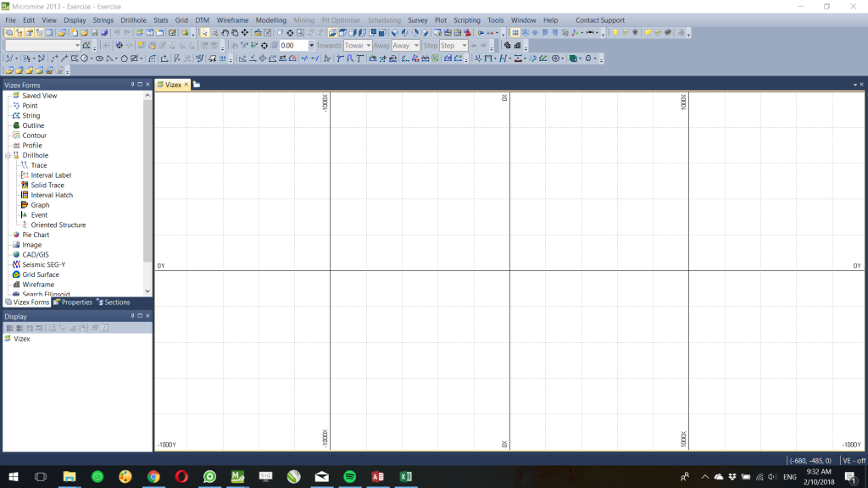Viewport: 868px width, 488px height.
Task: Auto-hide the Display panel
Action: [x=131, y=316]
